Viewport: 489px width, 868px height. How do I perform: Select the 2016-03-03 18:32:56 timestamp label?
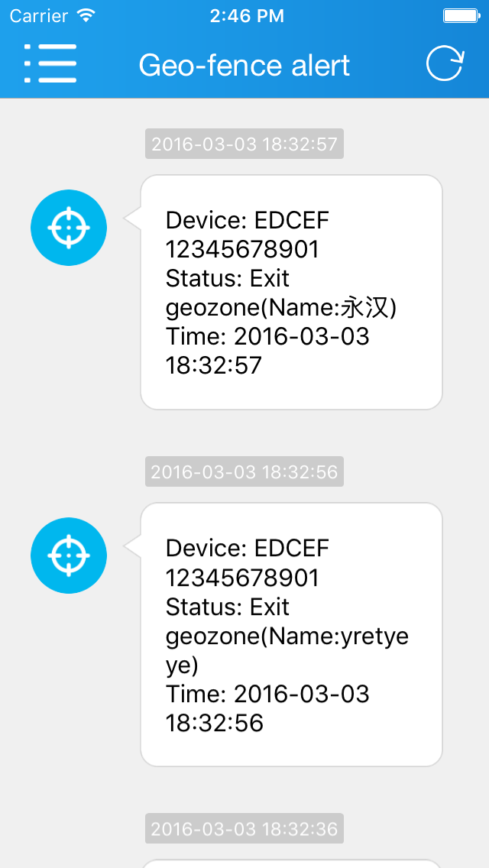(244, 471)
